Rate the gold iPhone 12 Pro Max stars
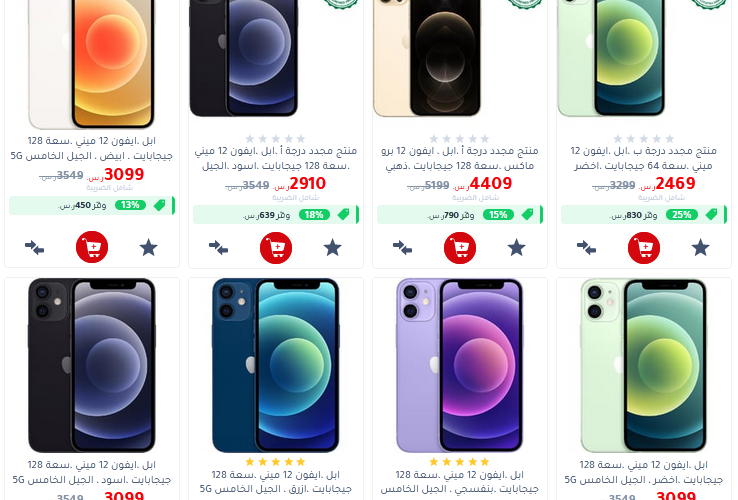 (459, 139)
